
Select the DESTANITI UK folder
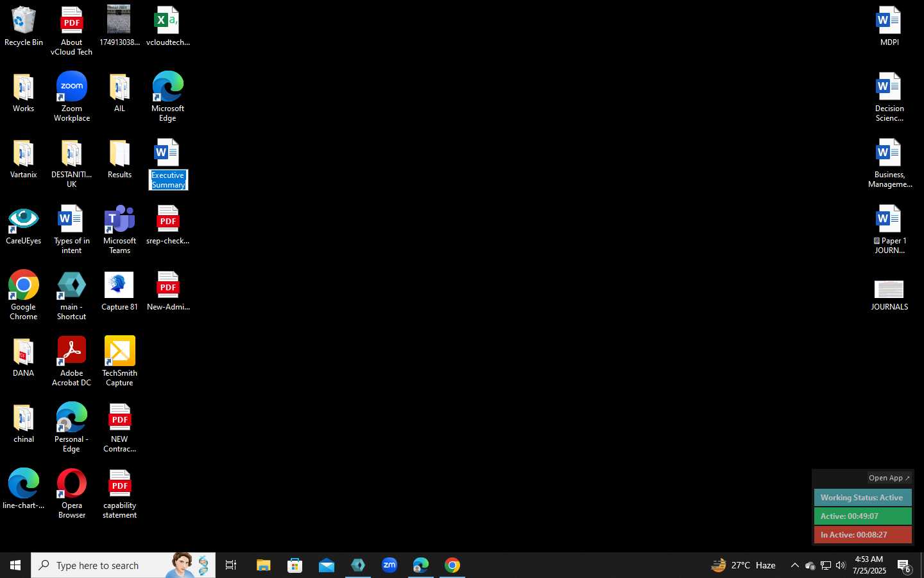(x=71, y=164)
